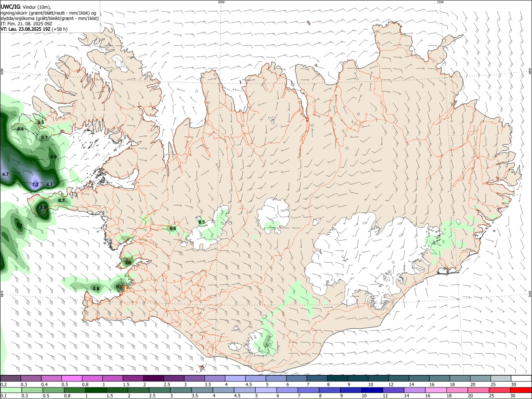The width and height of the screenshot is (532, 399).
Task: Select the '0.4' number under the upper legend
Action: point(44,384)
